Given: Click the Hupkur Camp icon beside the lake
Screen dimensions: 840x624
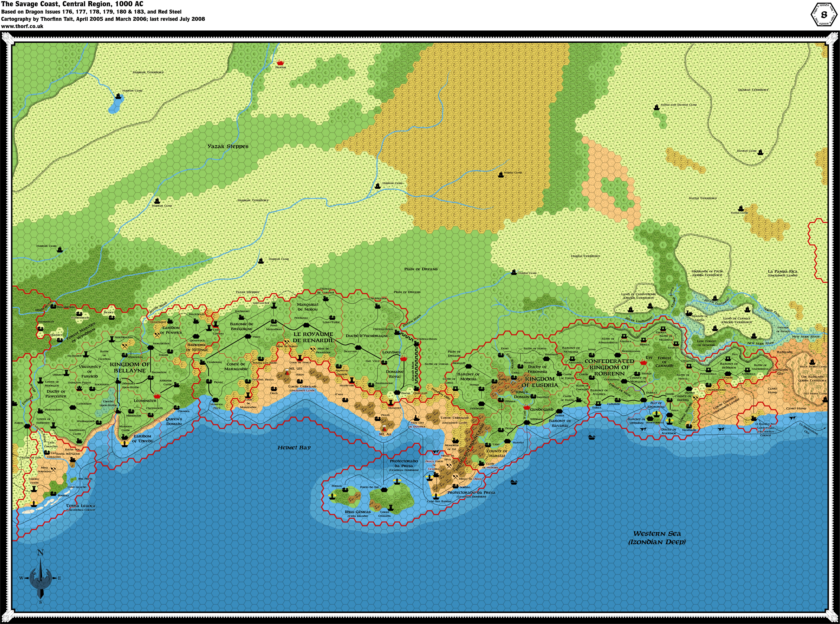Looking at the screenshot, I should point(119,96).
